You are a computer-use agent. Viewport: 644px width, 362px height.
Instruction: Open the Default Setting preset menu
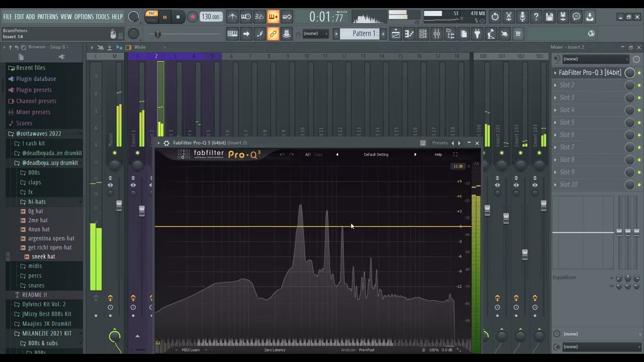click(376, 154)
